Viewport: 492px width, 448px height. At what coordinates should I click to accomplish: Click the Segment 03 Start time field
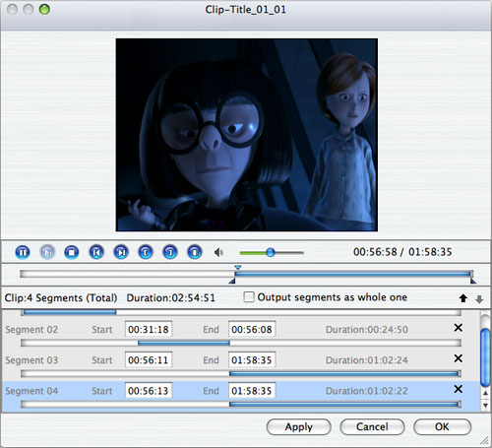pos(149,360)
